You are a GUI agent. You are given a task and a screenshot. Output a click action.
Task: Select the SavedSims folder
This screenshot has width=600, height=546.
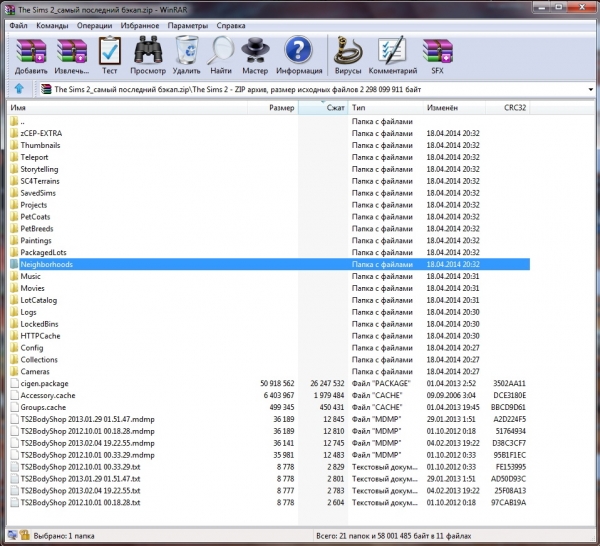tap(38, 192)
